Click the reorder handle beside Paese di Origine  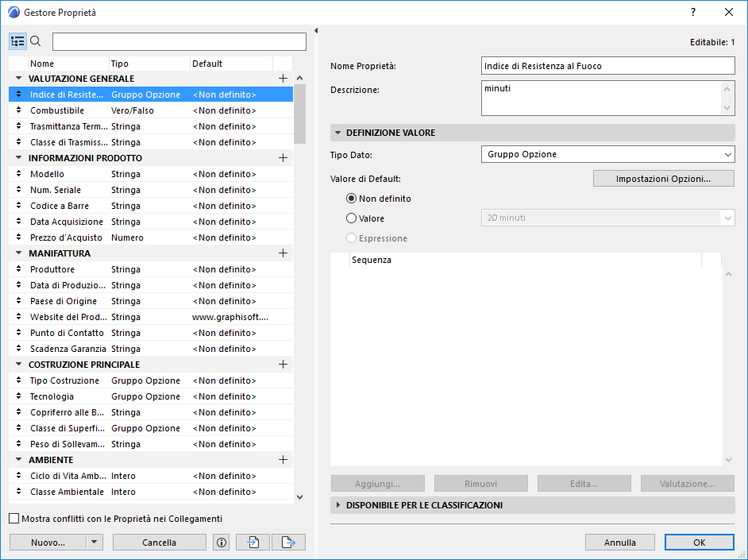pos(18,301)
